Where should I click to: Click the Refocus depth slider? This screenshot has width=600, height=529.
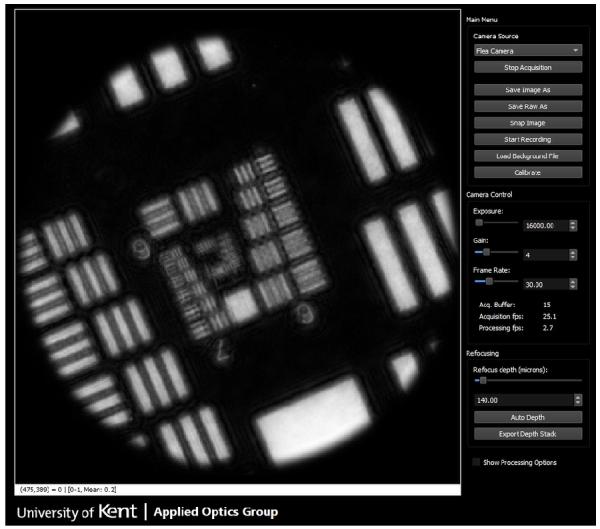(526, 380)
